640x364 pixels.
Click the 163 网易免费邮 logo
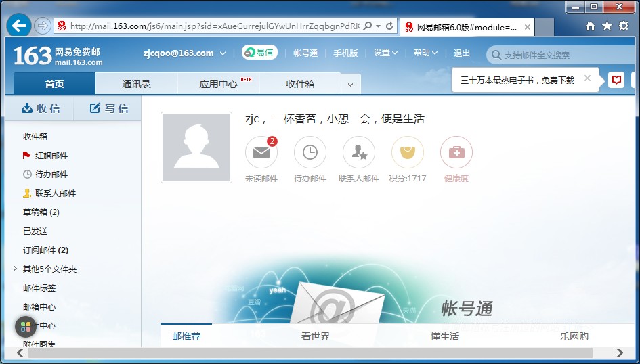pos(58,56)
